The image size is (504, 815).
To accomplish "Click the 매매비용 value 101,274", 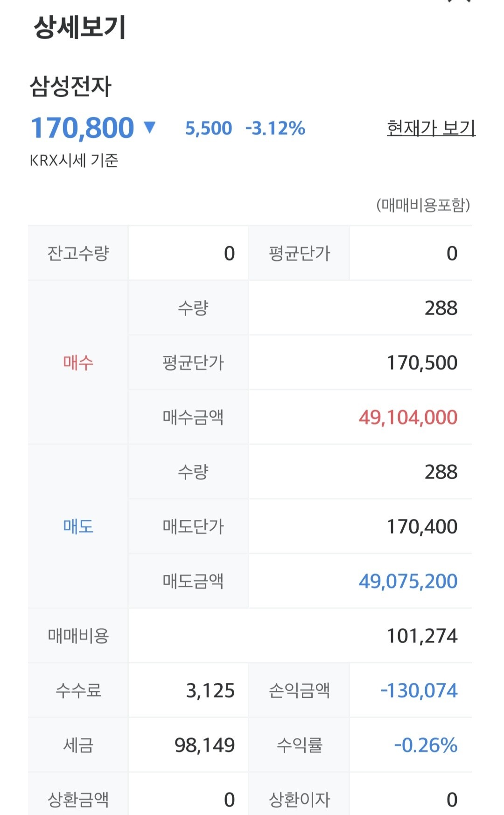I will (x=422, y=636).
